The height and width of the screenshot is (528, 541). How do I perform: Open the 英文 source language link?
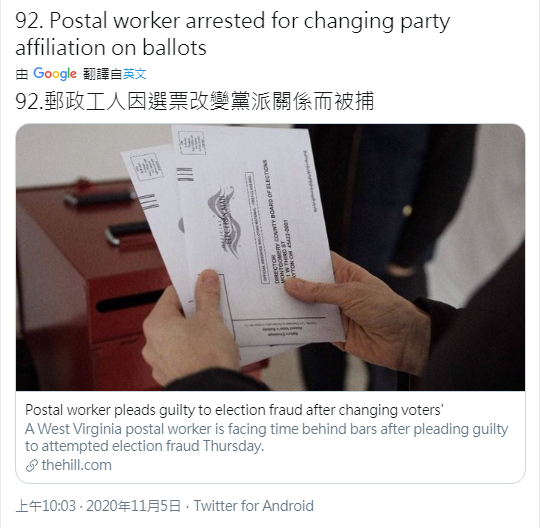coord(135,74)
